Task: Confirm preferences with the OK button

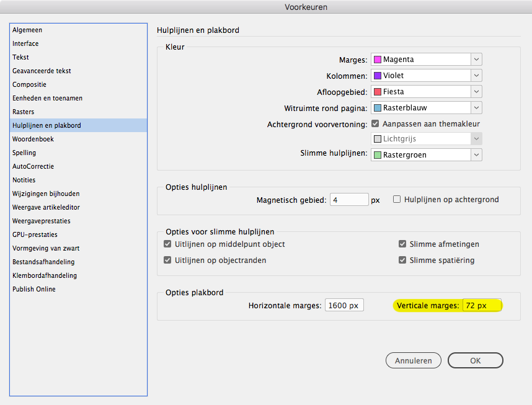Action: (x=475, y=360)
